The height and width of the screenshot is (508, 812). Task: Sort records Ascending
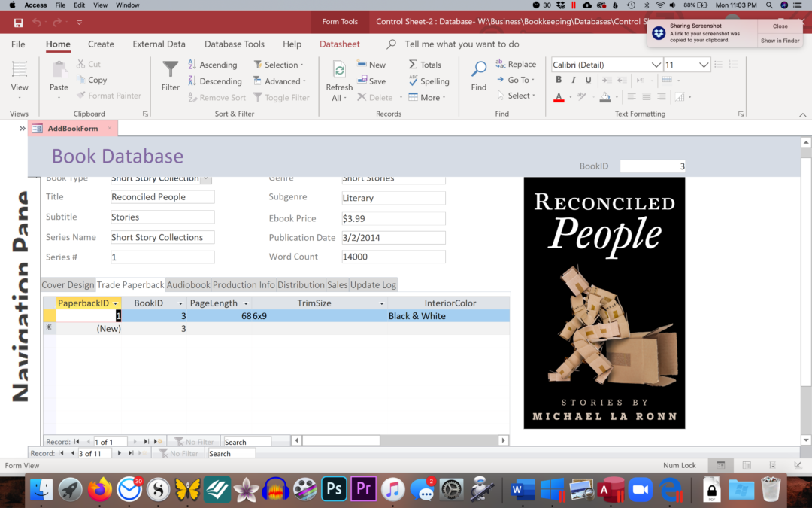pyautogui.click(x=212, y=65)
